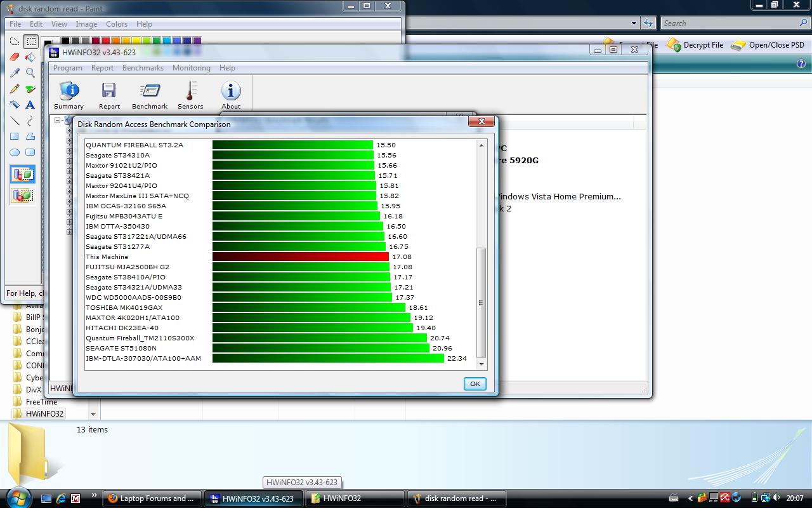Select the Polygon tool in Paint
Viewport: 812px width, 508px height.
click(x=30, y=137)
